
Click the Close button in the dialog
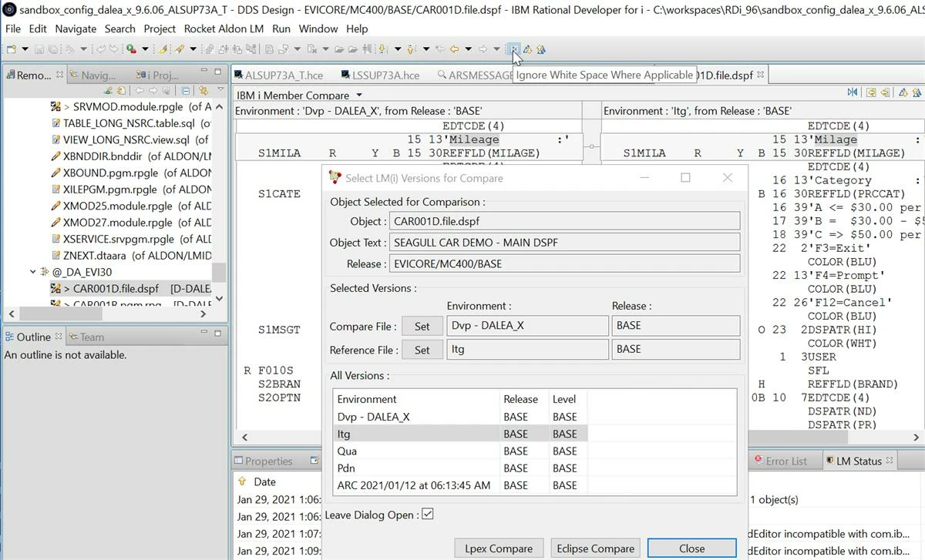click(691, 548)
